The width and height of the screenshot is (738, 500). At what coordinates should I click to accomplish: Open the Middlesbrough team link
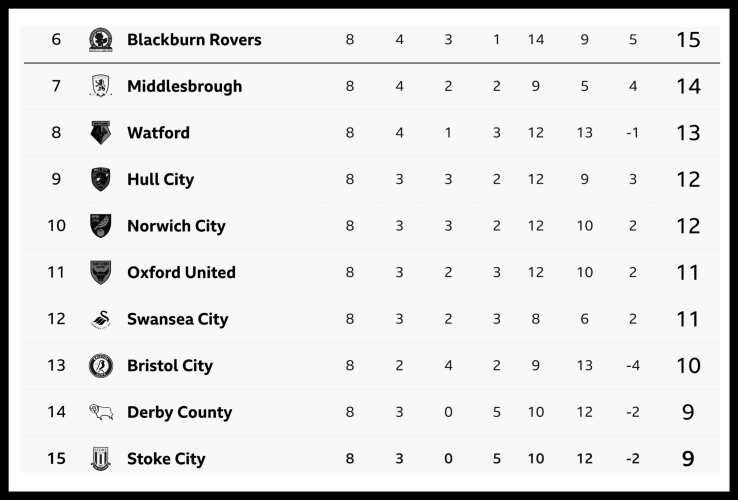coord(184,86)
